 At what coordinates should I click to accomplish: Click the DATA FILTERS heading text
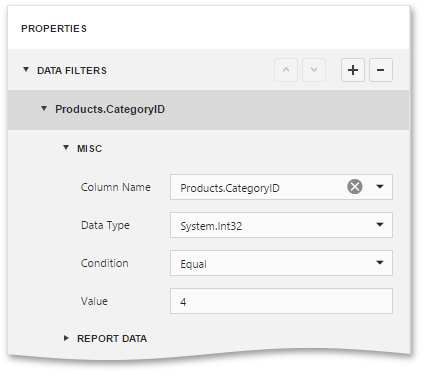pyautogui.click(x=72, y=71)
